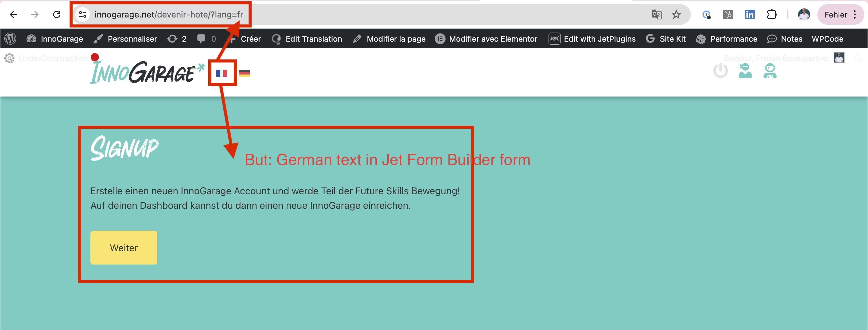Image resolution: width=868 pixels, height=330 pixels.
Task: Click the teal user profile icon
Action: [745, 71]
